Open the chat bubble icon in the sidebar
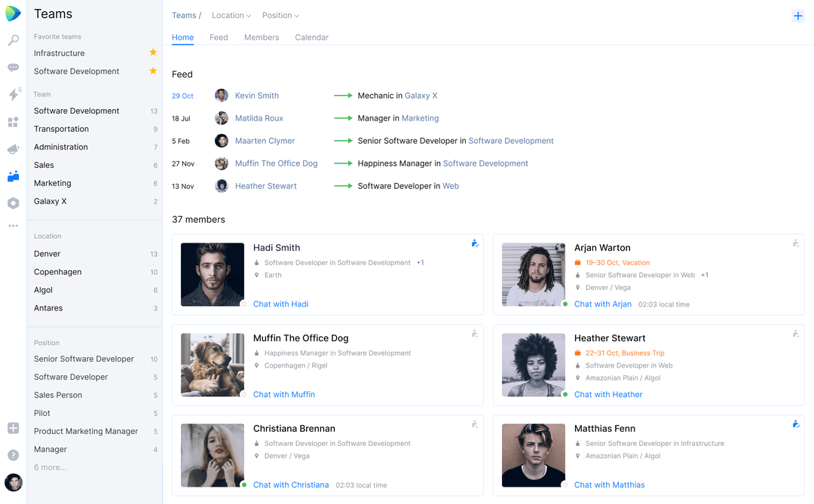The image size is (814, 504). (14, 68)
